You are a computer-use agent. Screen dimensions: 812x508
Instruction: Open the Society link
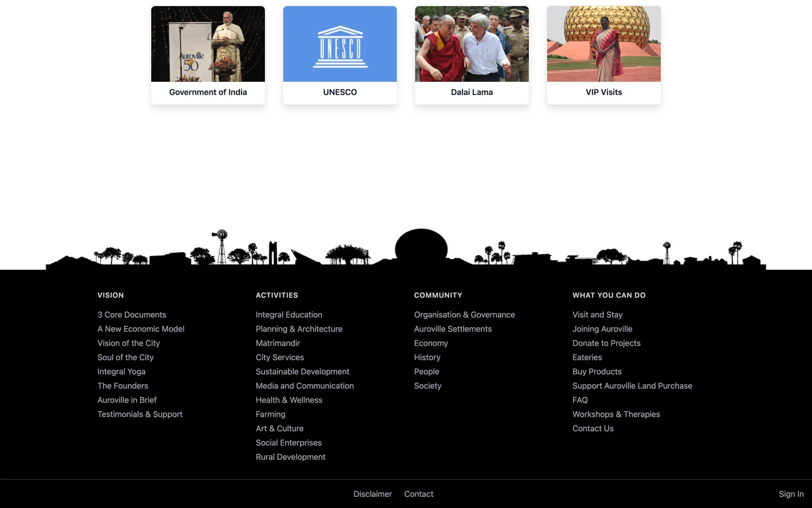coord(428,386)
